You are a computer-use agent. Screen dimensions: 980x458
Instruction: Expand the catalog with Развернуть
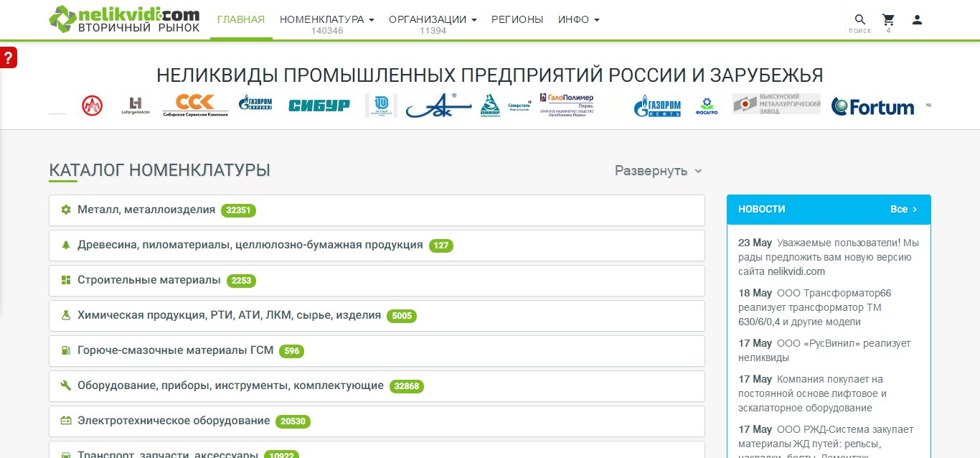pyautogui.click(x=659, y=171)
